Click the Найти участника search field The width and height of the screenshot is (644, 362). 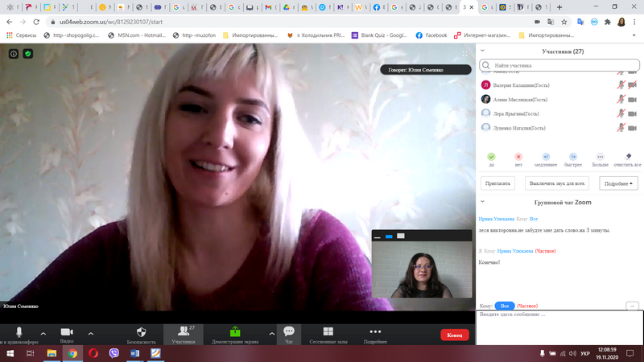point(559,65)
